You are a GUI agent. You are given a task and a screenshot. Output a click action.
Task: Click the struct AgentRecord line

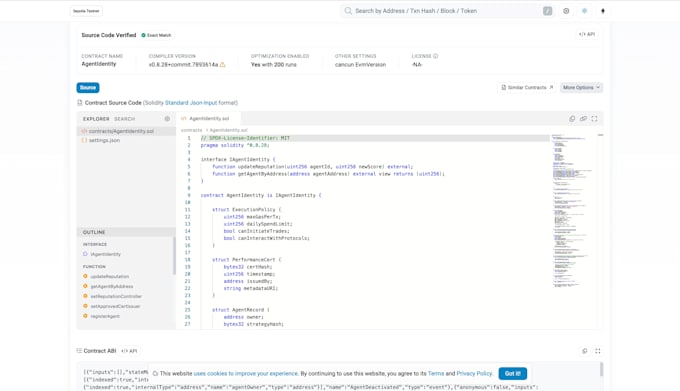tap(241, 310)
